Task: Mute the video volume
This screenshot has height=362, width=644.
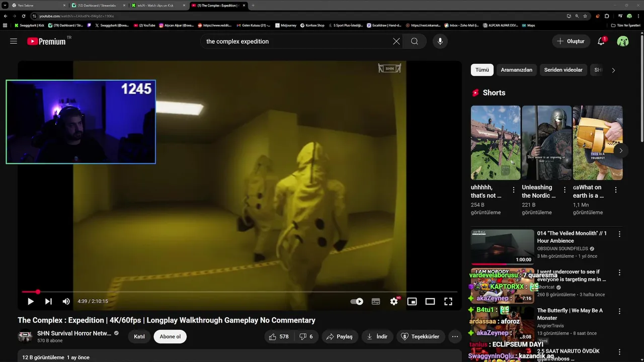Action: pos(66,301)
